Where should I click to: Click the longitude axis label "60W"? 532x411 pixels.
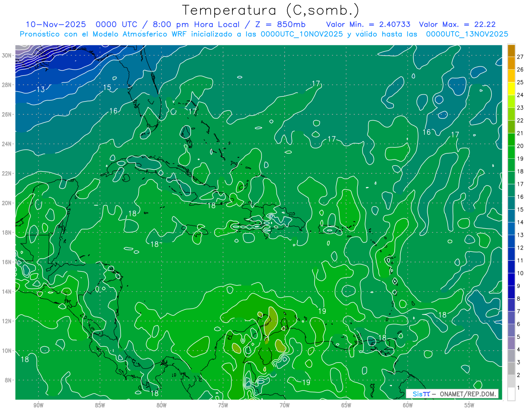(408, 405)
